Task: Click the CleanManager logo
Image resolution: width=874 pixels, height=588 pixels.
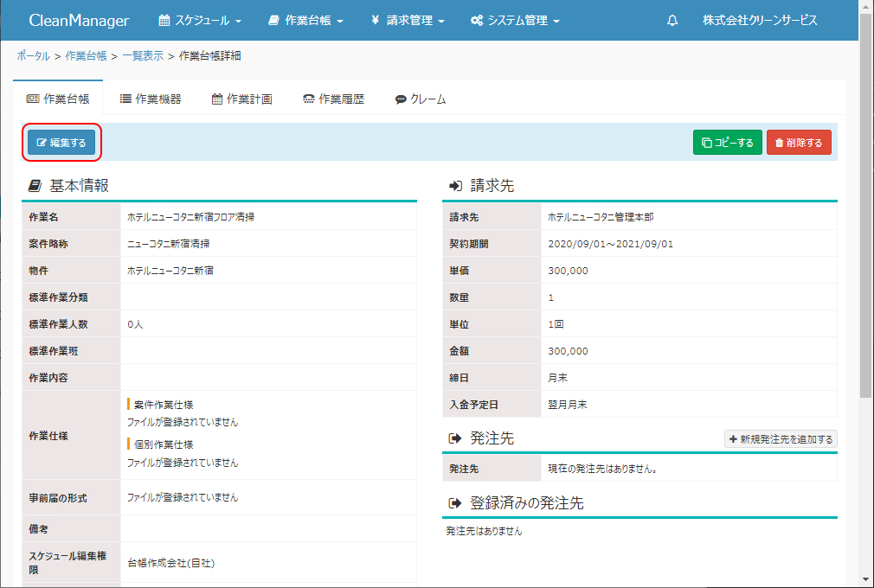Action: pyautogui.click(x=79, y=21)
